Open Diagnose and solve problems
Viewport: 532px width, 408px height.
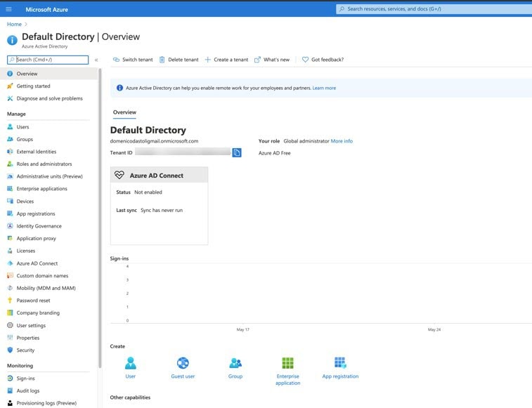48,98
